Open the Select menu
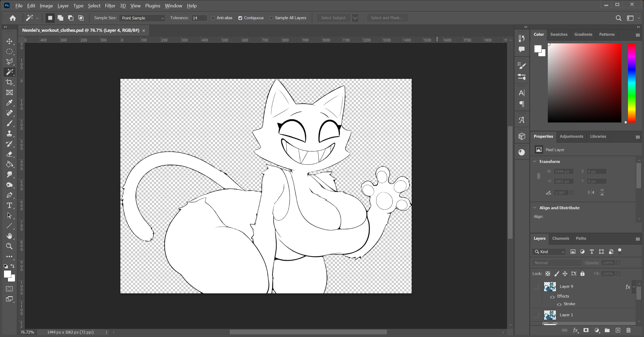The image size is (644, 337). (94, 6)
